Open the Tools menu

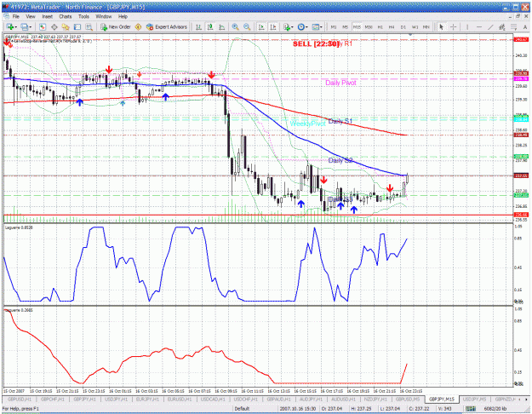pos(83,16)
